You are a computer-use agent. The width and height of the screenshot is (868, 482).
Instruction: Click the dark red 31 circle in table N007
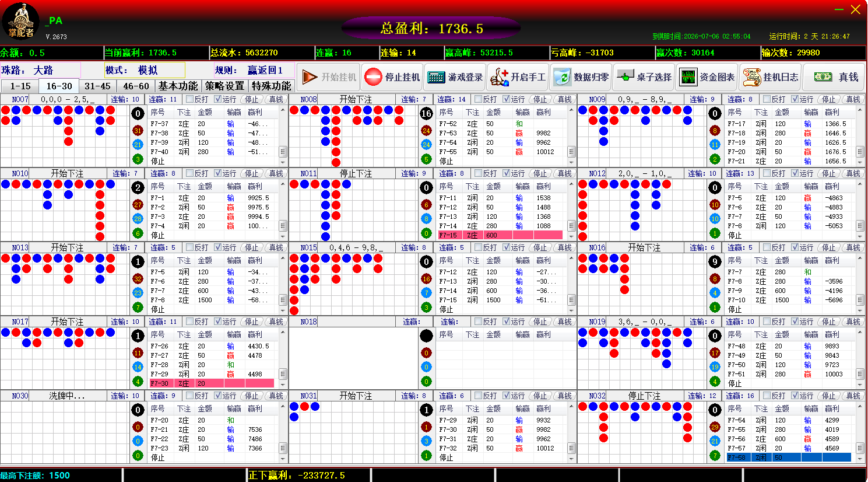[x=138, y=131]
